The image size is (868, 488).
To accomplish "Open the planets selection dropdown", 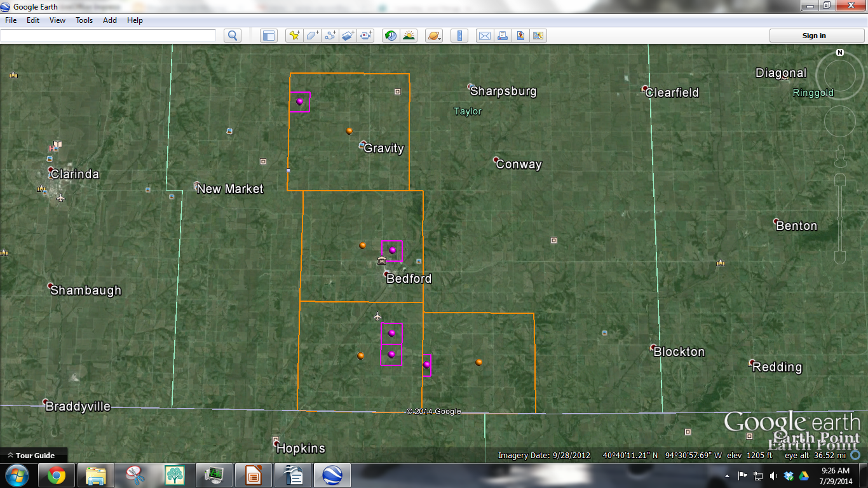I will pyautogui.click(x=434, y=36).
